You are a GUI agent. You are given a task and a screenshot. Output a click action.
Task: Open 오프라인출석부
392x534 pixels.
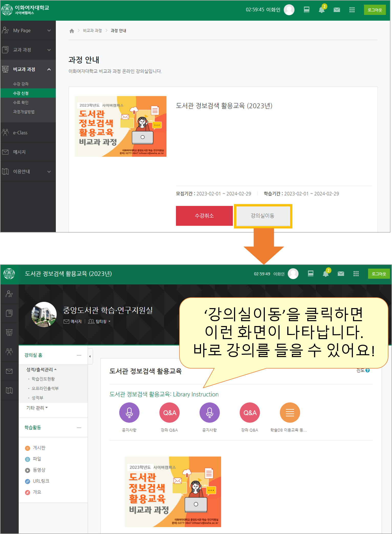45,388
